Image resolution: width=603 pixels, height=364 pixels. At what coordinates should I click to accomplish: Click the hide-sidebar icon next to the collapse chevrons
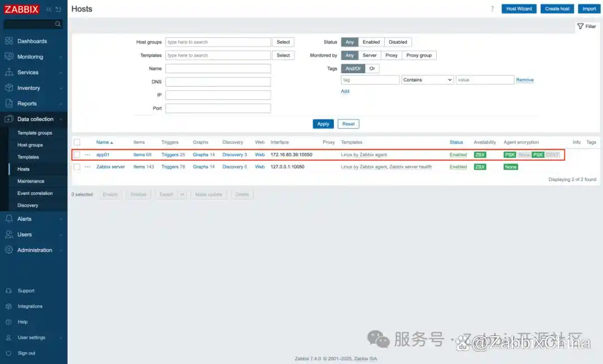pos(58,9)
